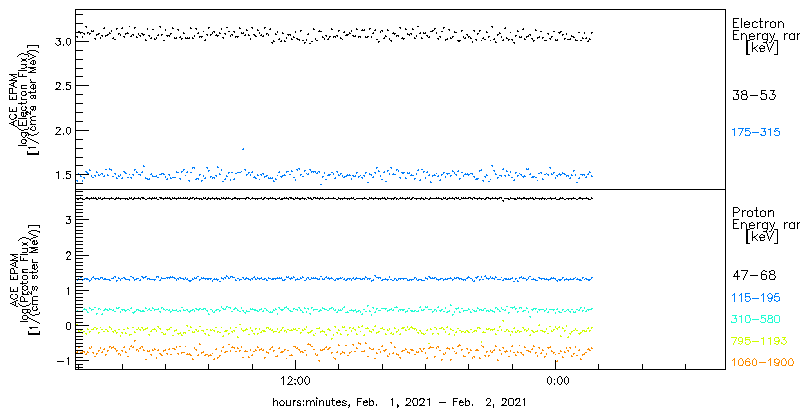
Task: Click the 115-195 proton energy label
Action: pyautogui.click(x=756, y=298)
